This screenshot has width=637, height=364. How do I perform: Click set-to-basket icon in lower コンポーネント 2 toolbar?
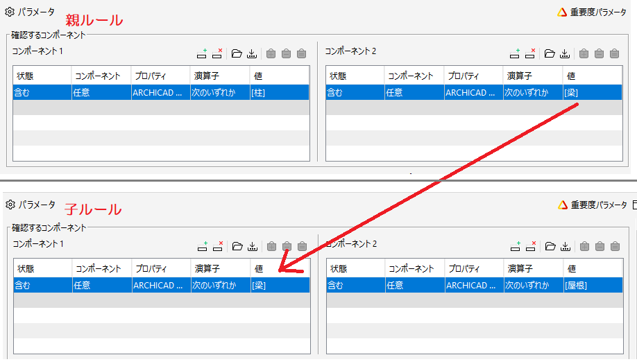[615, 246]
